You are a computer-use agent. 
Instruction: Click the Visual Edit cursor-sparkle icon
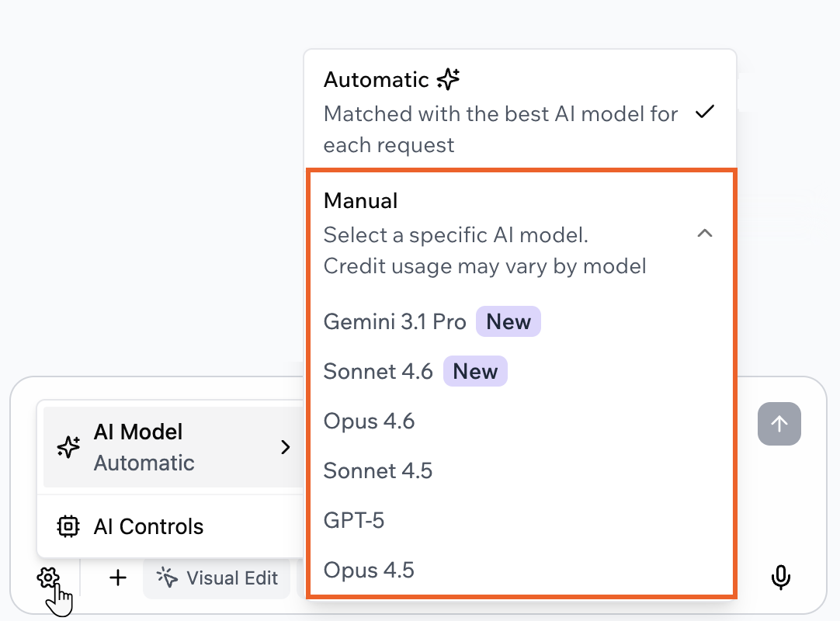[x=166, y=578]
